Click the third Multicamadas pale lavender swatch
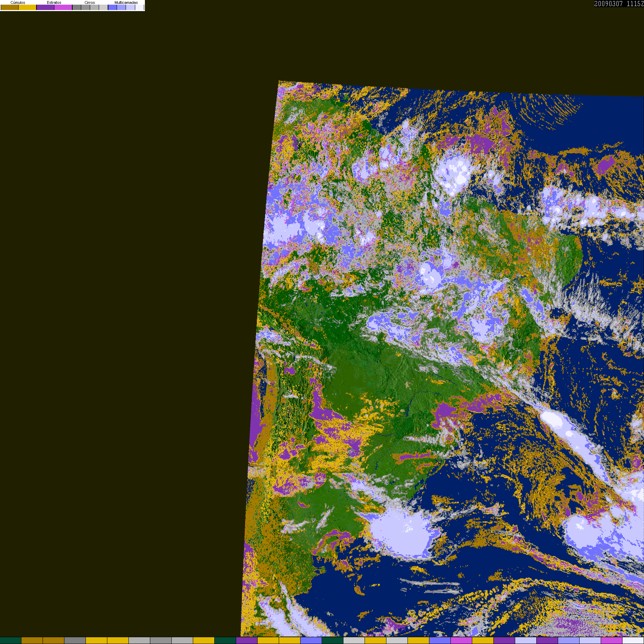 click(130, 7)
